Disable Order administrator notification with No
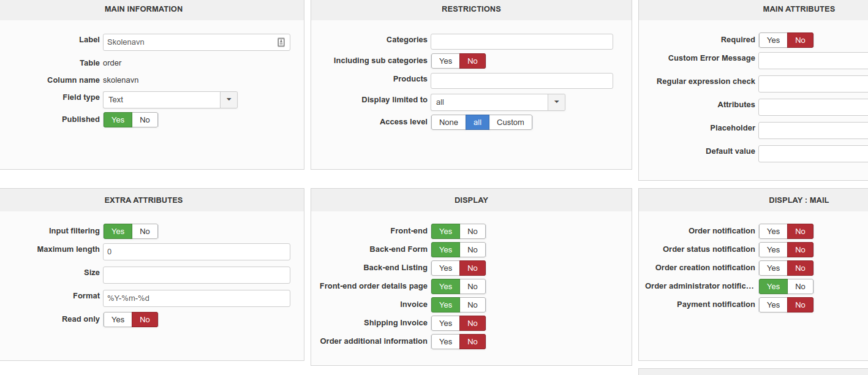 (800, 287)
